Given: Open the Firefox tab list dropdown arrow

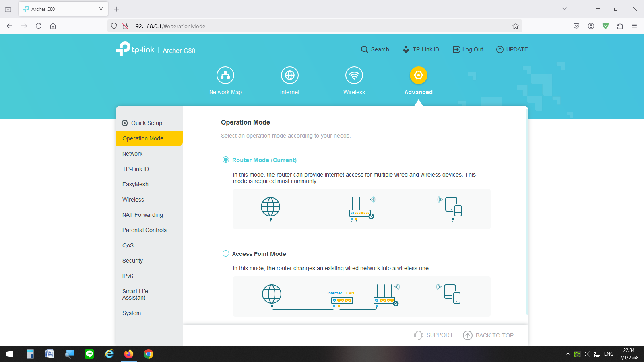Looking at the screenshot, I should pos(564,9).
